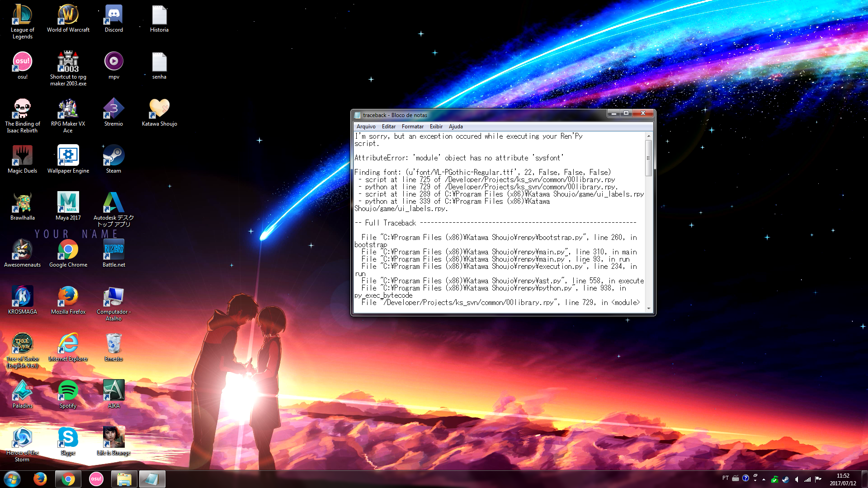
Task: Select the Wallpaper Engine icon
Action: point(68,160)
